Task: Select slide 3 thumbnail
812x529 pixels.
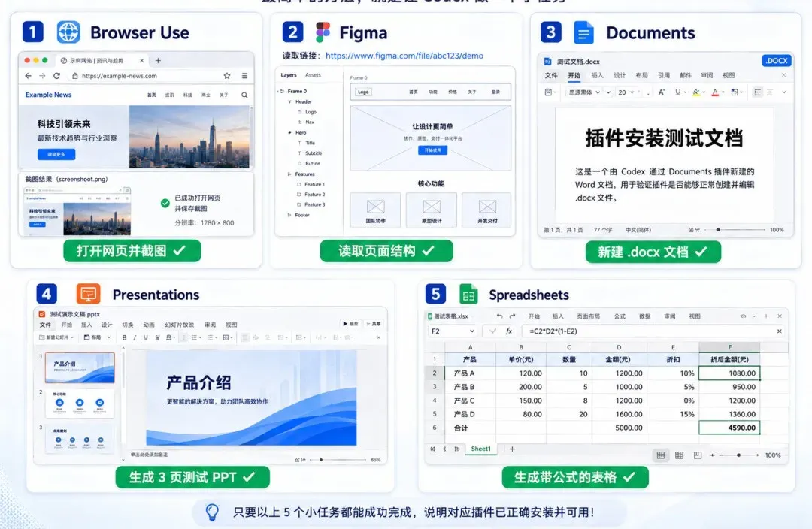Action: pyautogui.click(x=80, y=439)
